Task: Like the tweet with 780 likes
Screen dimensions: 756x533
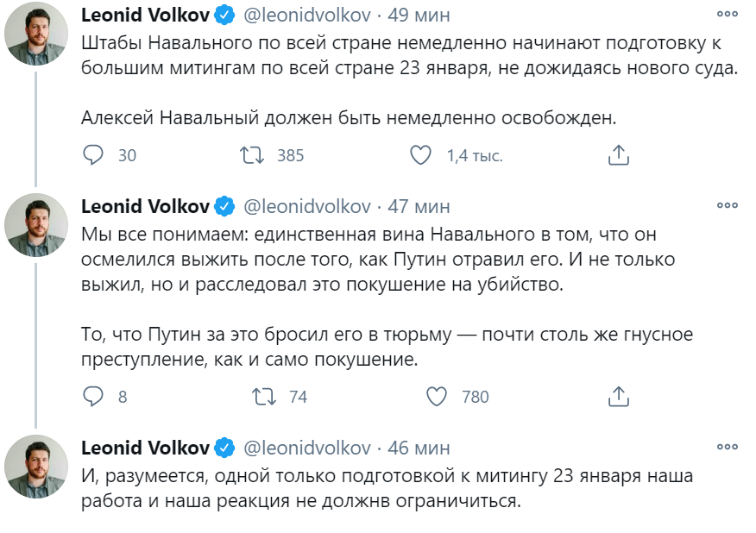Action: (438, 397)
